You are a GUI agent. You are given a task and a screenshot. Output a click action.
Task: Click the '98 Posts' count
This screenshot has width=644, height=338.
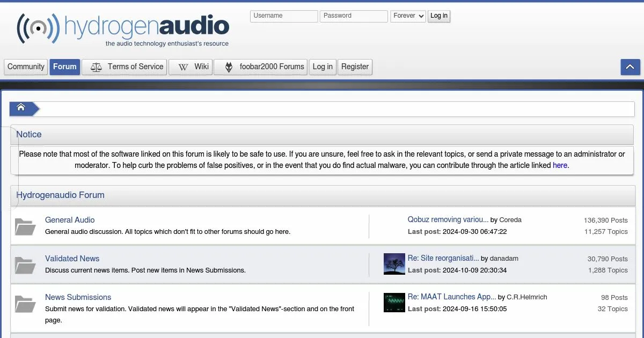614,298
